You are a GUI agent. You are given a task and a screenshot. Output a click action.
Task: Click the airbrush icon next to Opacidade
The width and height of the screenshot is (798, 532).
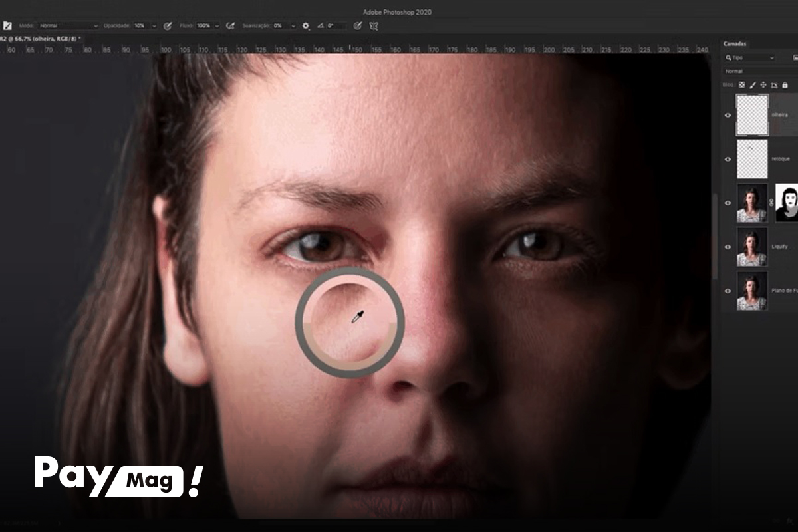point(166,27)
